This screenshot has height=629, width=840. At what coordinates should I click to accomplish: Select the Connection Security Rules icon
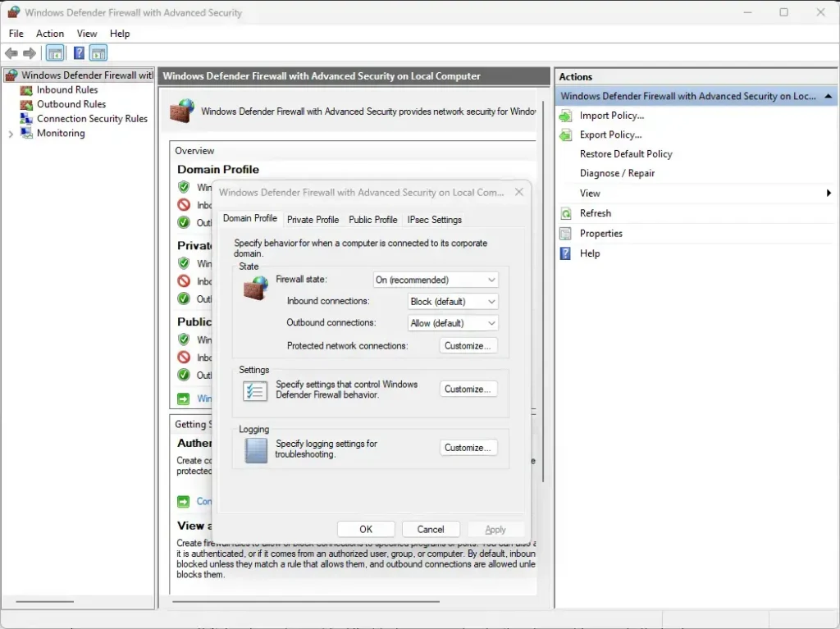(26, 119)
